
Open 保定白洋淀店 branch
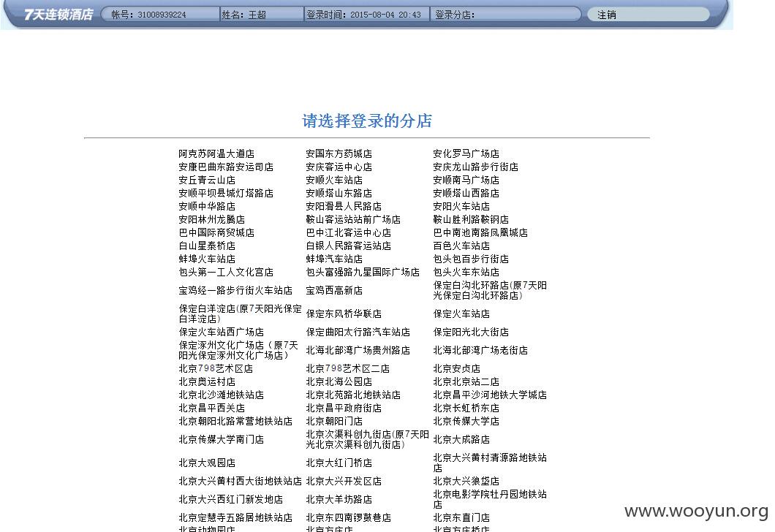click(x=241, y=313)
